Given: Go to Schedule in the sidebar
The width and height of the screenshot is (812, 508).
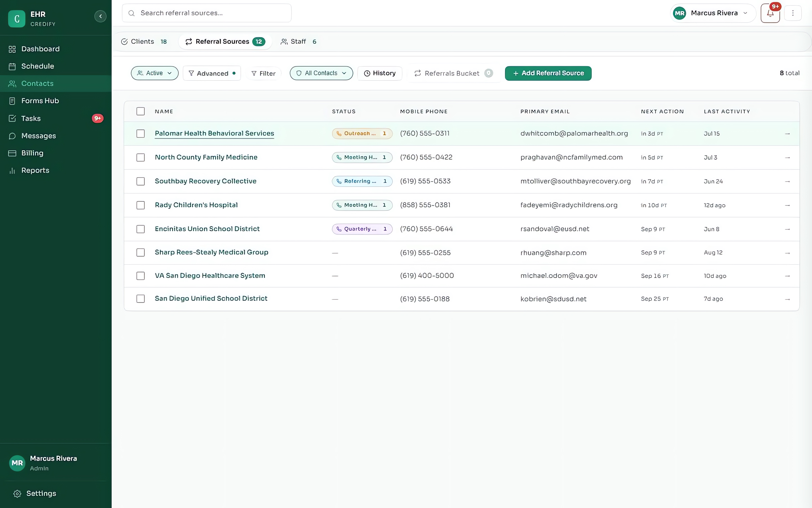Looking at the screenshot, I should click(56, 66).
